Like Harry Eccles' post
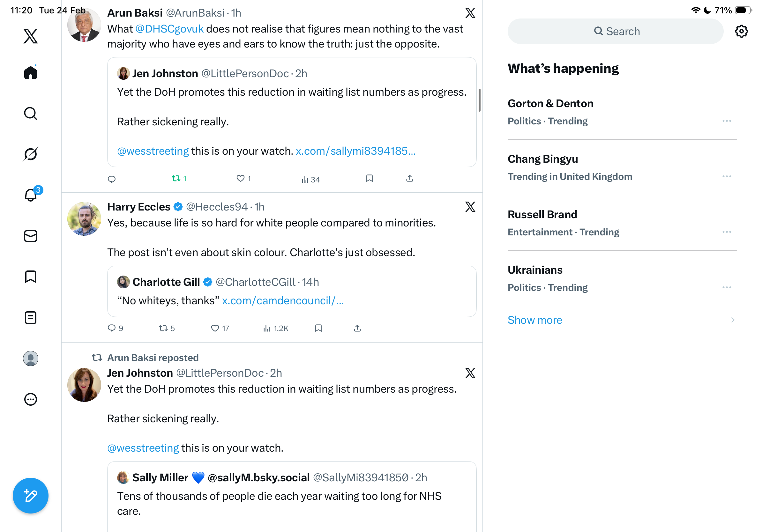 point(215,329)
